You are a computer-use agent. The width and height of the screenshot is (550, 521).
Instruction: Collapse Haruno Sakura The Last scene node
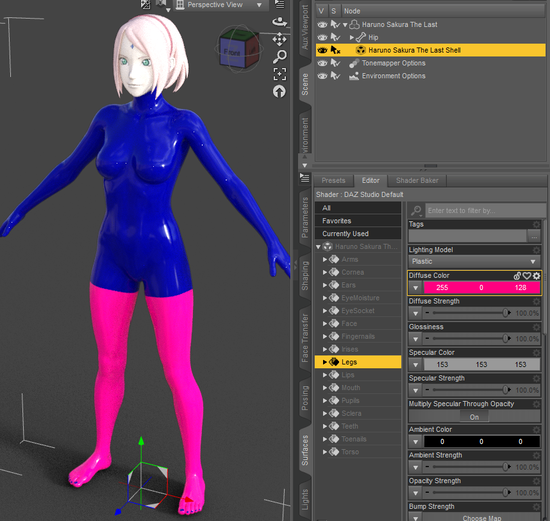pyautogui.click(x=345, y=25)
